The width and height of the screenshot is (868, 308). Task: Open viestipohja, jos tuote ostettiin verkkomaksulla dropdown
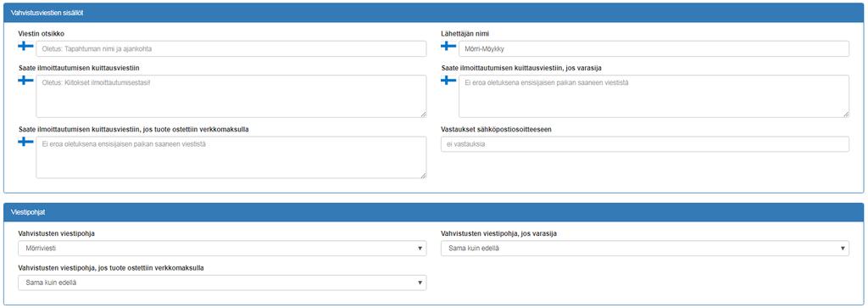(223, 283)
